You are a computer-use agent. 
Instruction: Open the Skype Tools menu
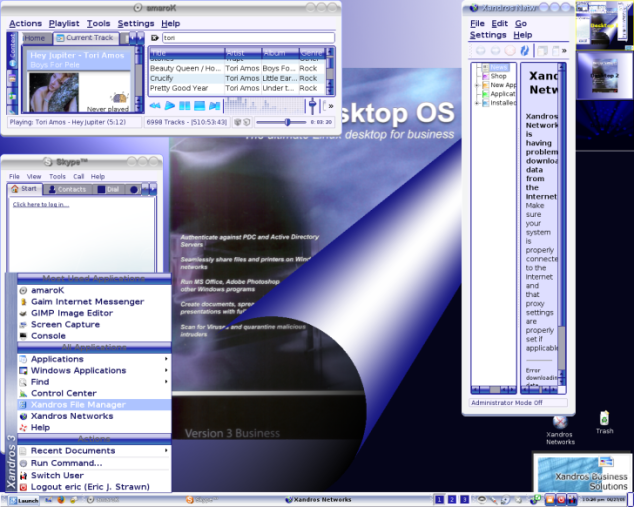pos(57,176)
